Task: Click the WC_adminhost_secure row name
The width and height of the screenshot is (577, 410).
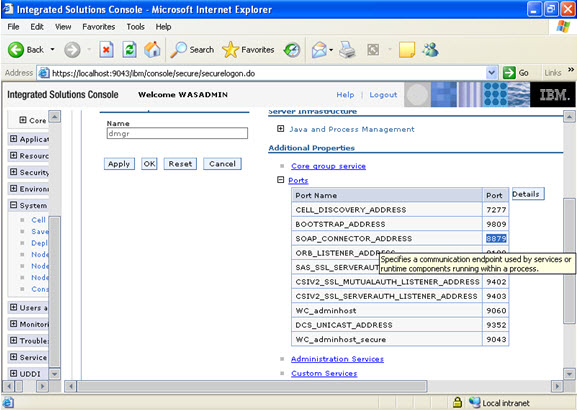Action: [341, 339]
